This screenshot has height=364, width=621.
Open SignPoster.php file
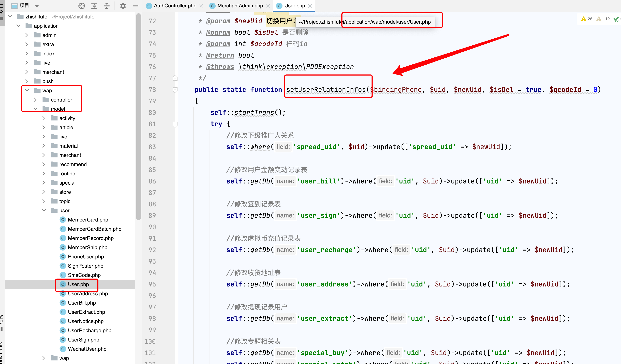(85, 266)
